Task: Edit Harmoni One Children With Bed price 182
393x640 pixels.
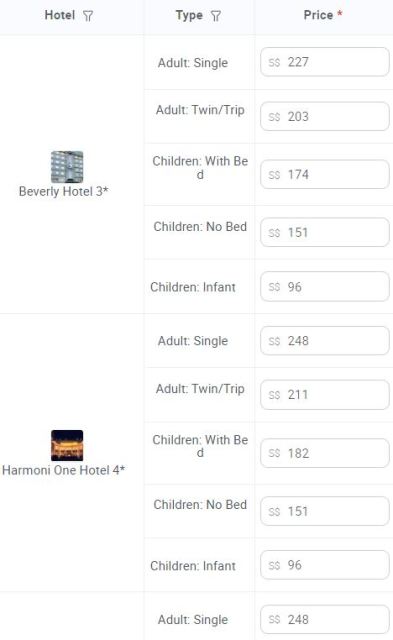Action: pyautogui.click(x=325, y=453)
